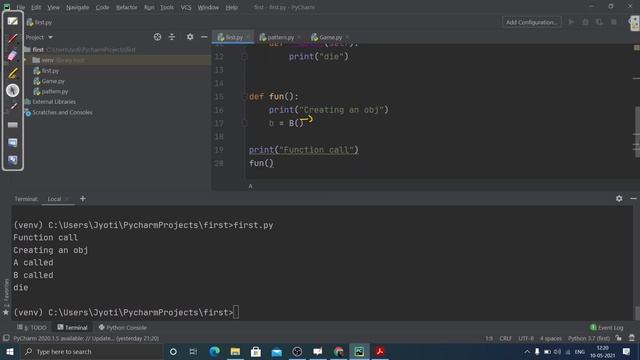Click the blue screen icon in annotation toolbar
The image size is (640, 360).
click(13, 142)
